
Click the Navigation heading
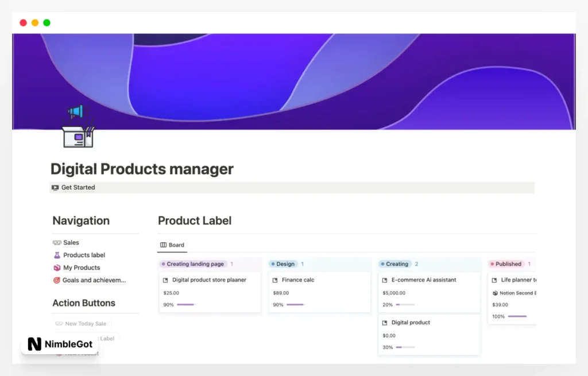[81, 221]
